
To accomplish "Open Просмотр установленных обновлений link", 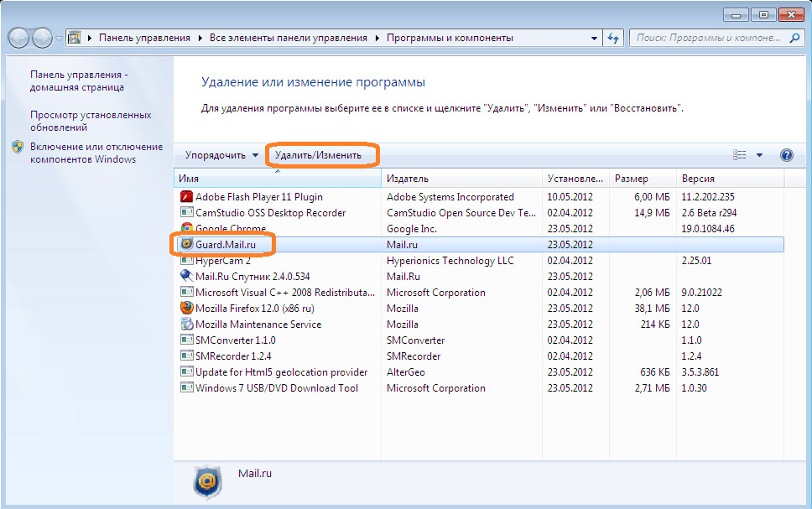I will coord(90,121).
